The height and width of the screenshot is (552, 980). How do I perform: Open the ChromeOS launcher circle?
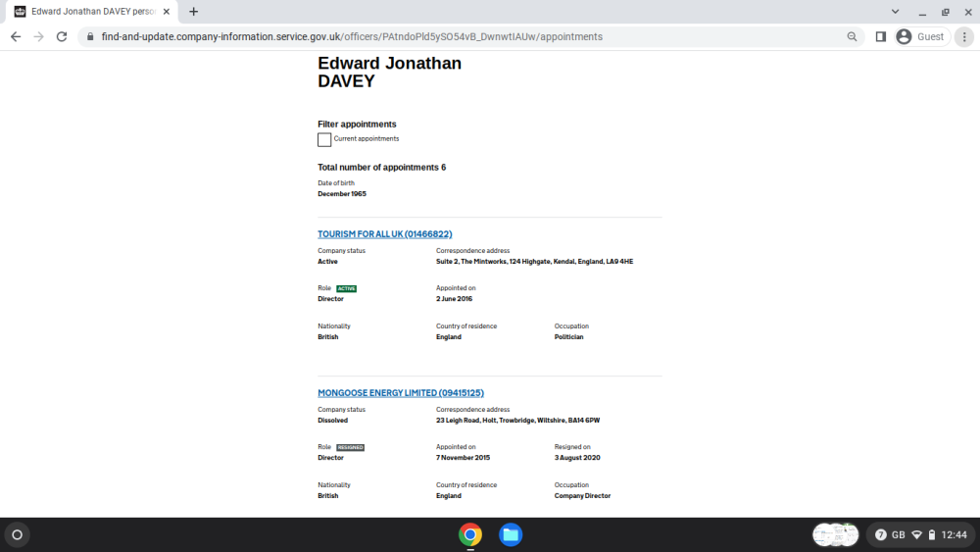pyautogui.click(x=18, y=534)
